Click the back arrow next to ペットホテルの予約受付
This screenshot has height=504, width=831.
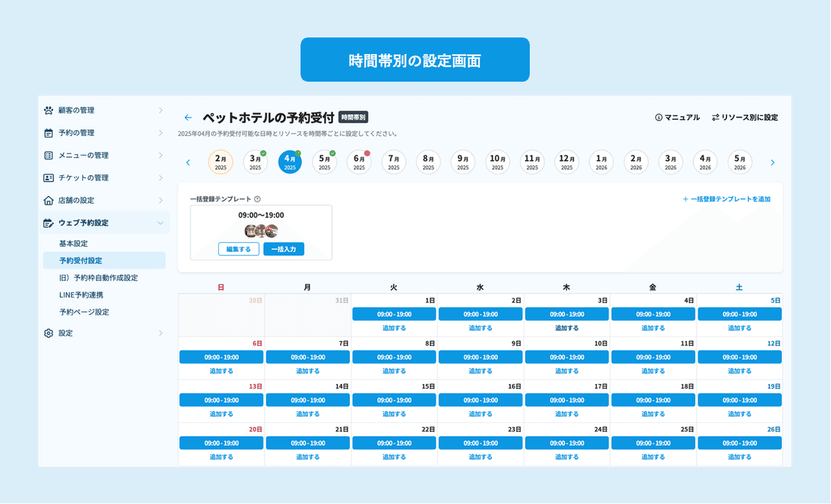click(x=188, y=117)
